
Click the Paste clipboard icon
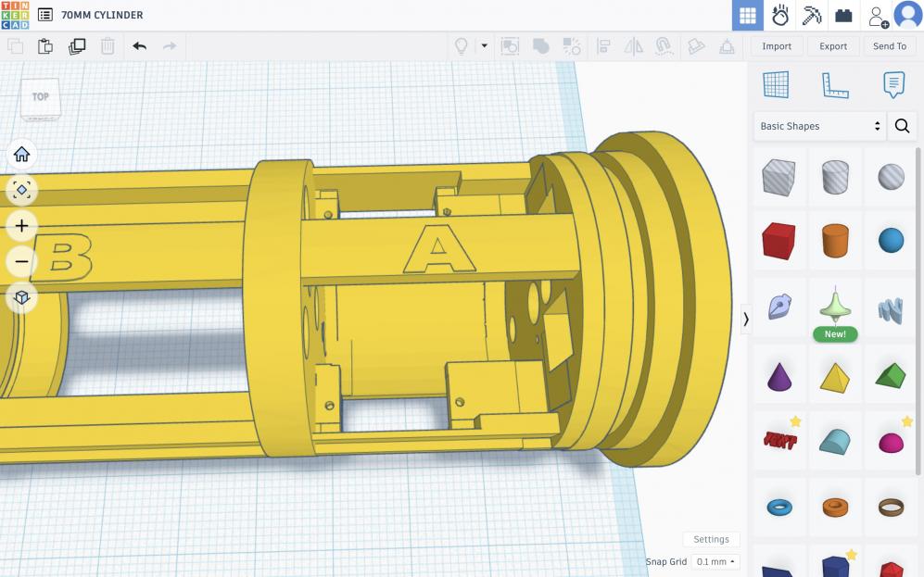[45, 45]
